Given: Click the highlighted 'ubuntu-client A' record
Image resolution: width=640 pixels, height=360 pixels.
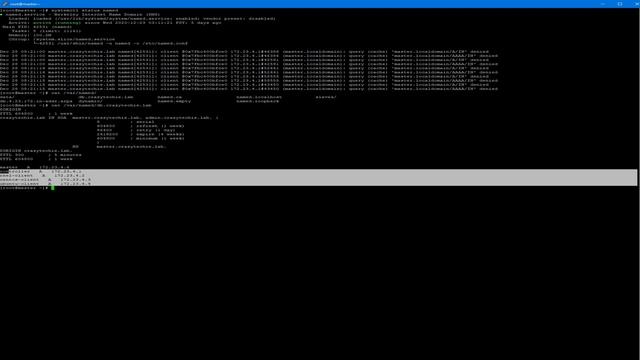Looking at the screenshot, I should click(45, 184).
